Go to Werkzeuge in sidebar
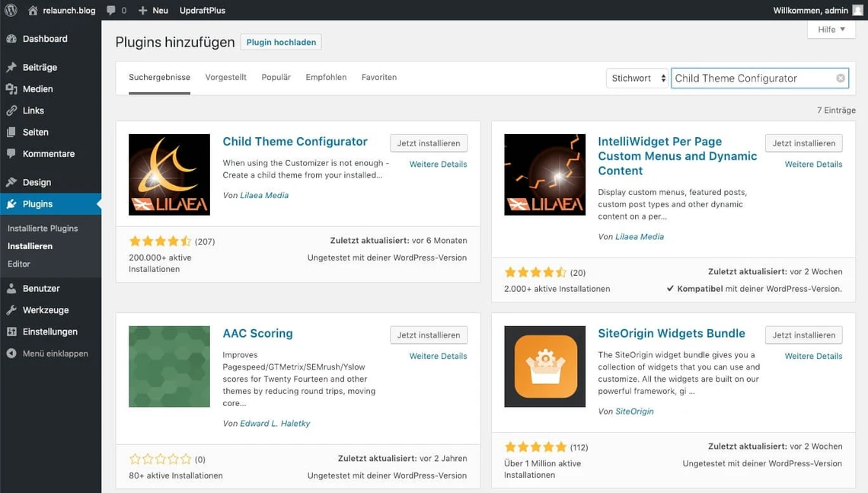This screenshot has width=868, height=493. pyautogui.click(x=46, y=310)
